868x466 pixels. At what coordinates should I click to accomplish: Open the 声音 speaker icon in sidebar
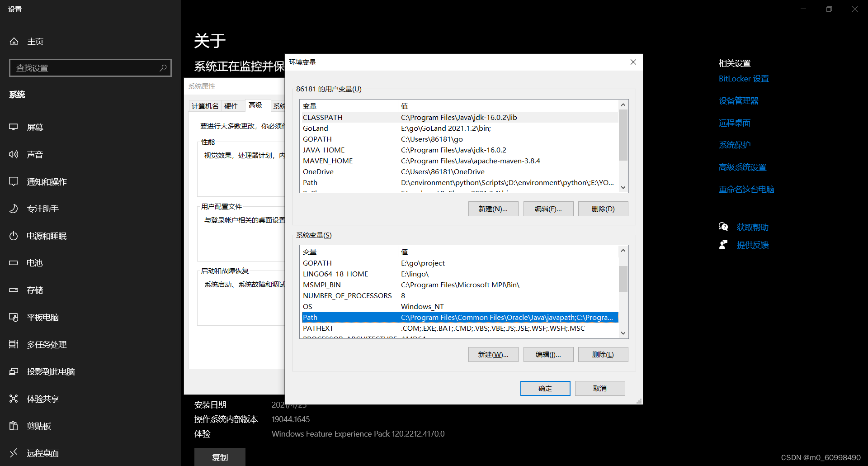tap(14, 154)
